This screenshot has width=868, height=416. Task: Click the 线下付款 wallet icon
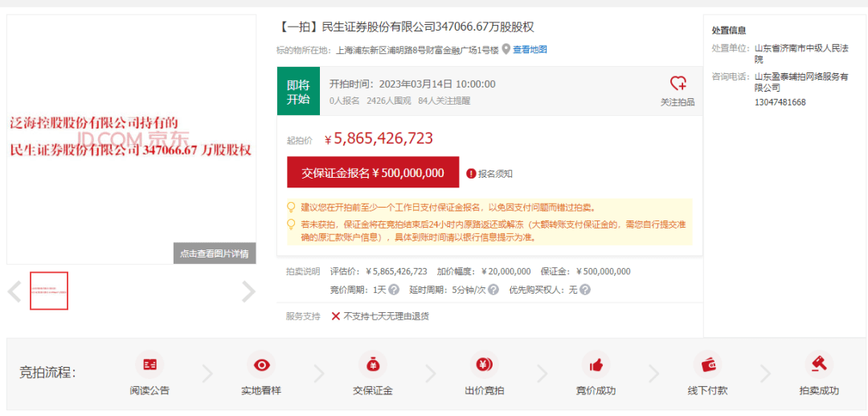point(707,365)
